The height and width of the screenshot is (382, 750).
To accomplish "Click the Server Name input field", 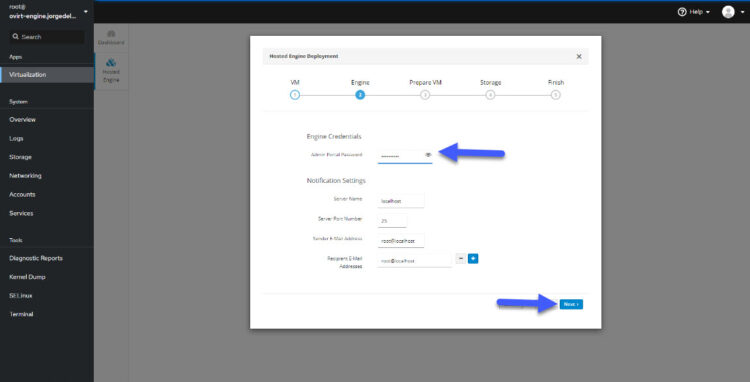I will [x=400, y=201].
